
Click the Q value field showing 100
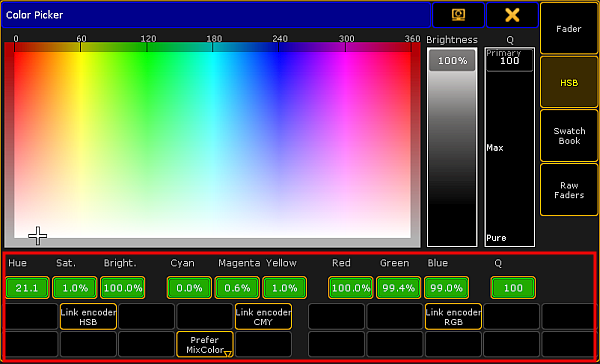(x=513, y=288)
